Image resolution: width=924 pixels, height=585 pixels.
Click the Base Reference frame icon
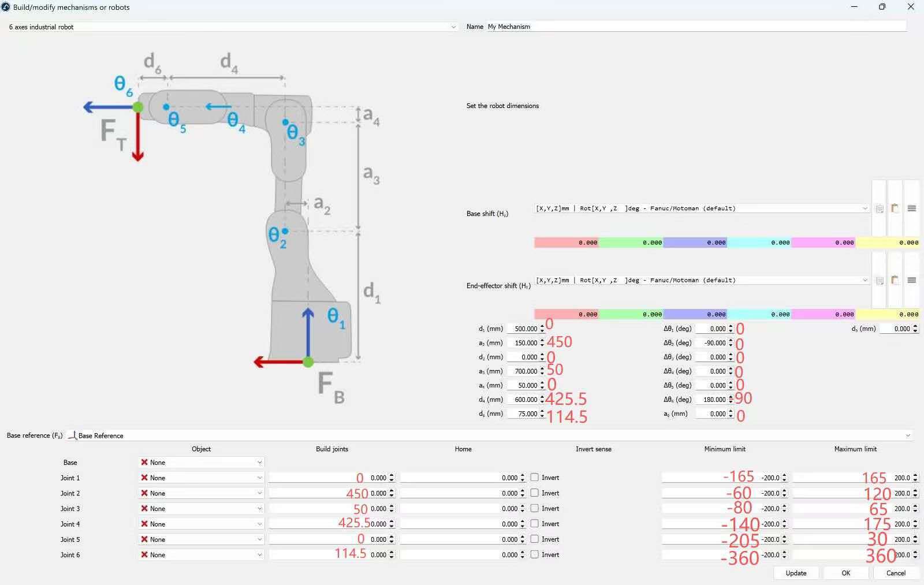tap(72, 435)
